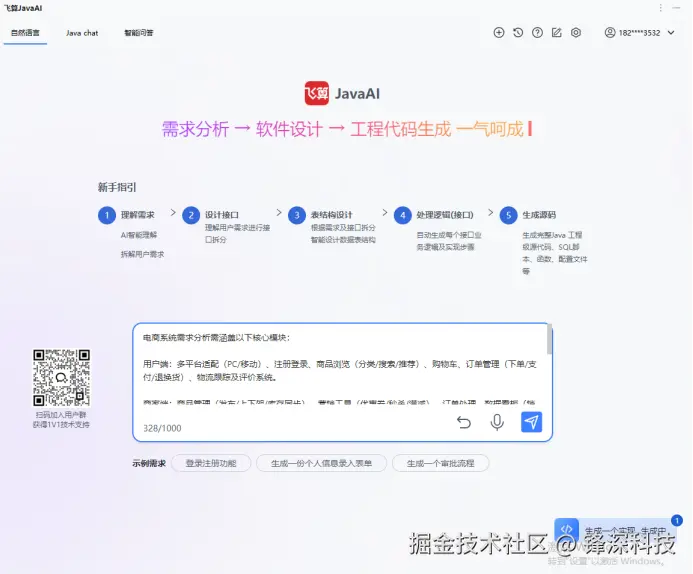Select step 5 生成源码 circle
Viewport: 693px width, 574px height.
pyautogui.click(x=508, y=215)
